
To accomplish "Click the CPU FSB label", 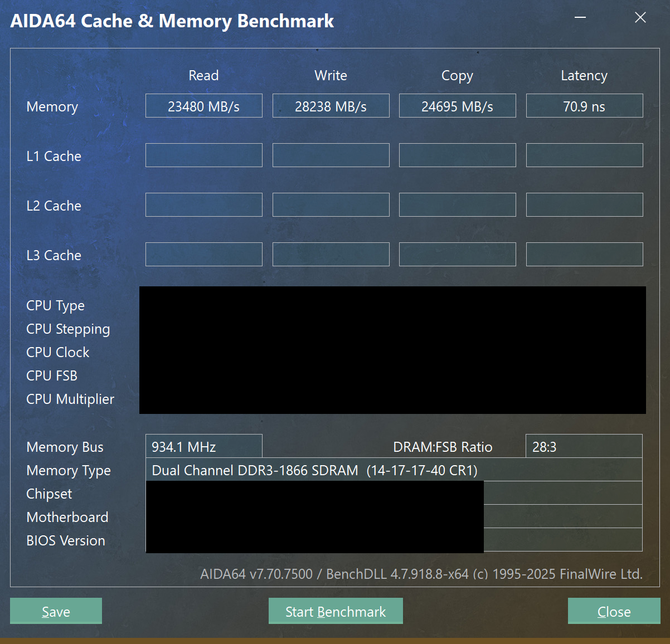I will [52, 375].
